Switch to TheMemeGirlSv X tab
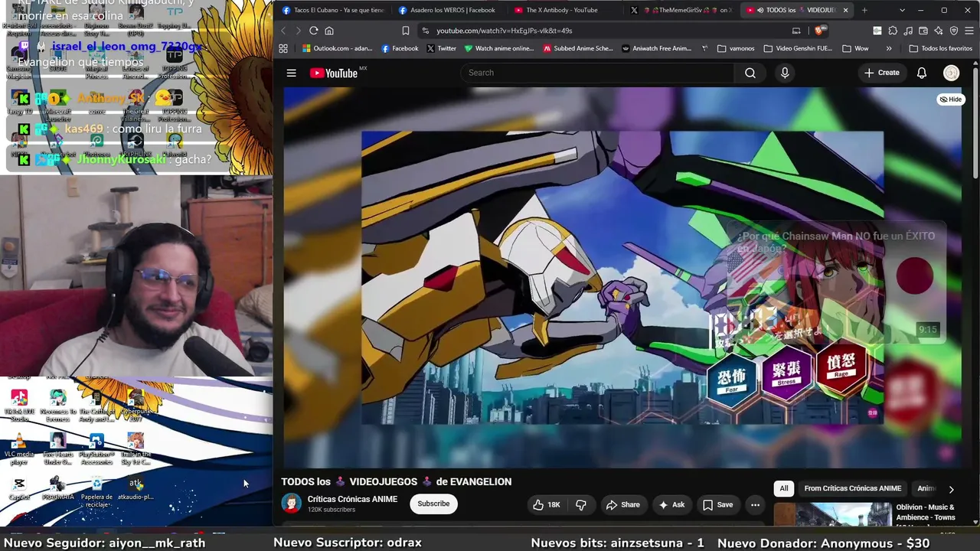The image size is (980, 551). 682,10
